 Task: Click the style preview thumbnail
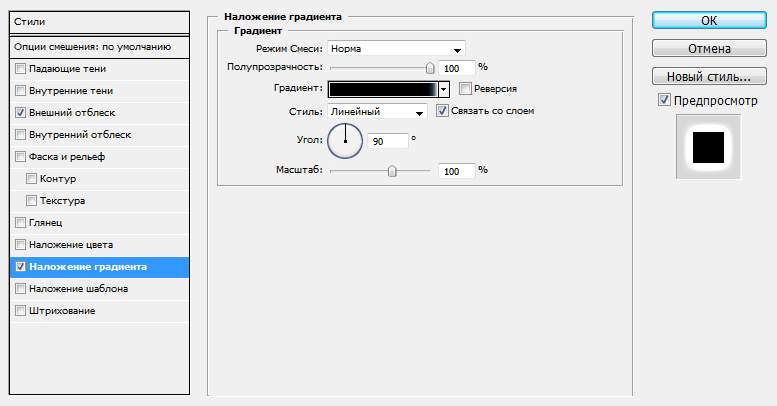pyautogui.click(x=708, y=147)
